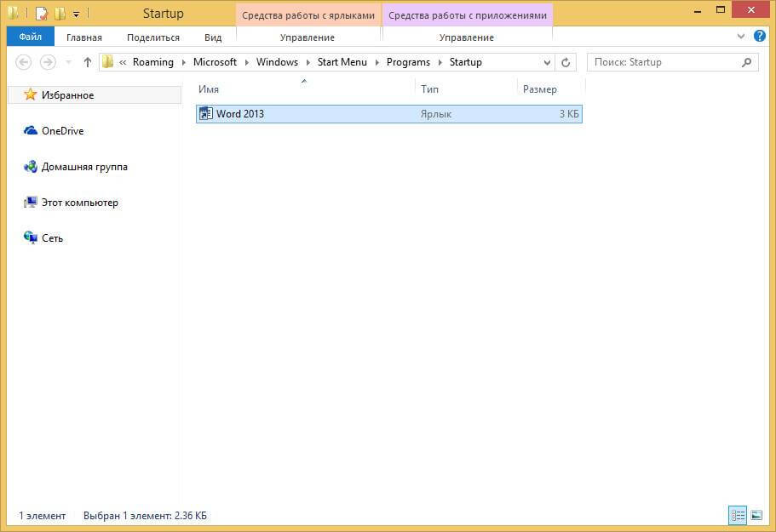
Task: Open OneDrive in the navigation pane
Action: (62, 131)
